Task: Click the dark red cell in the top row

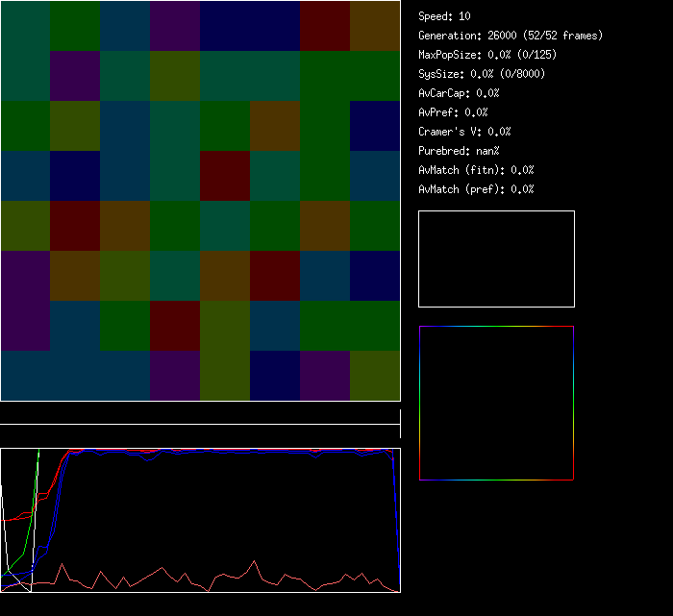Action: coord(325,26)
